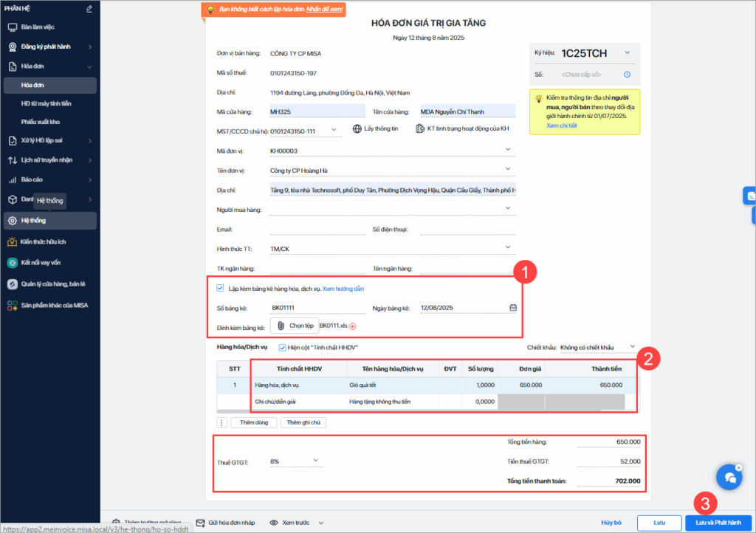756x533 pixels.
Task: Click the edit pencil icon beside PHÂN HỆ
Action: (x=89, y=9)
